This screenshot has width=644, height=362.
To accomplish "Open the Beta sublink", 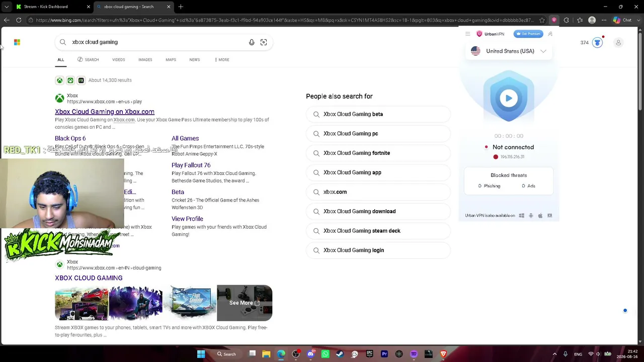I will (178, 192).
